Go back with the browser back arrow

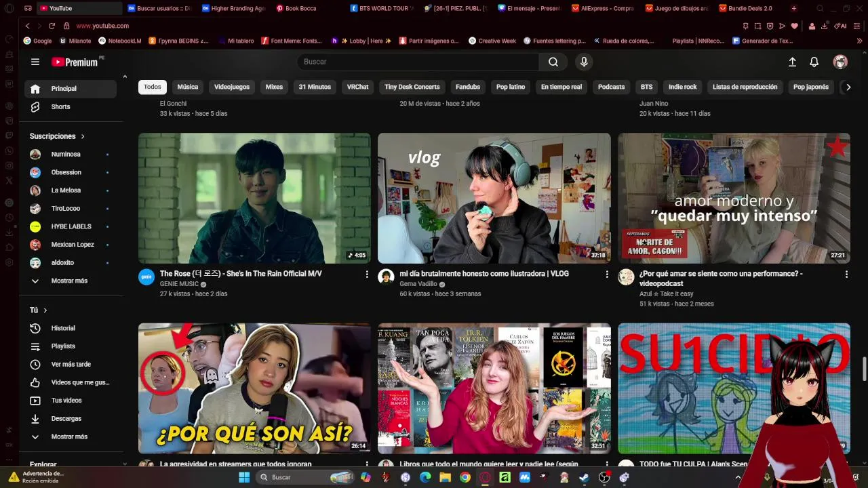point(27,26)
